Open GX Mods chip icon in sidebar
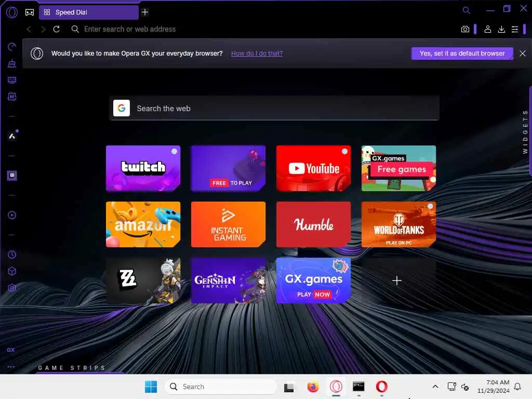 point(12,97)
